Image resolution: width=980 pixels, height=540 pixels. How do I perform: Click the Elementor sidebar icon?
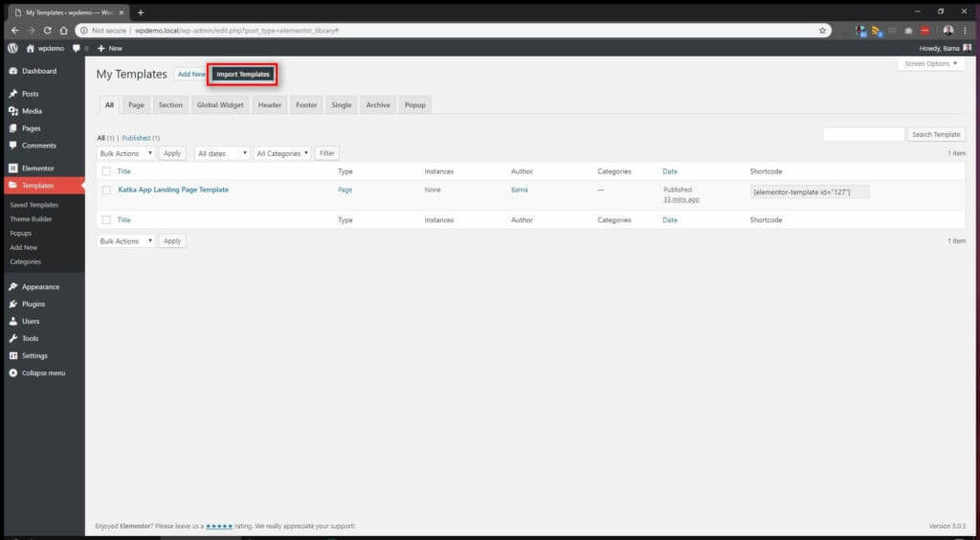pos(12,169)
